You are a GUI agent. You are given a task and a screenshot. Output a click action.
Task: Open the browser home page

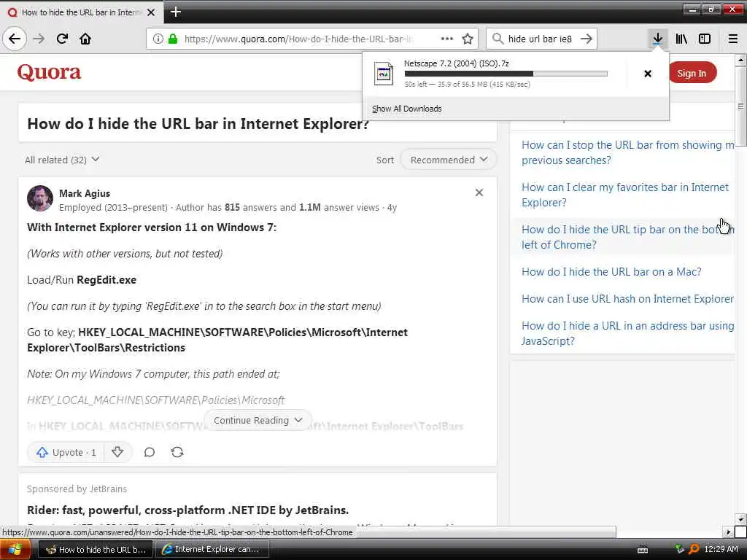pyautogui.click(x=85, y=39)
